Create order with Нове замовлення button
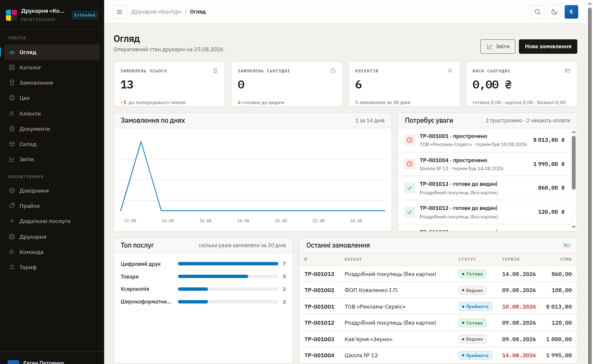Viewport: 593px width, 364px height. [x=548, y=47]
